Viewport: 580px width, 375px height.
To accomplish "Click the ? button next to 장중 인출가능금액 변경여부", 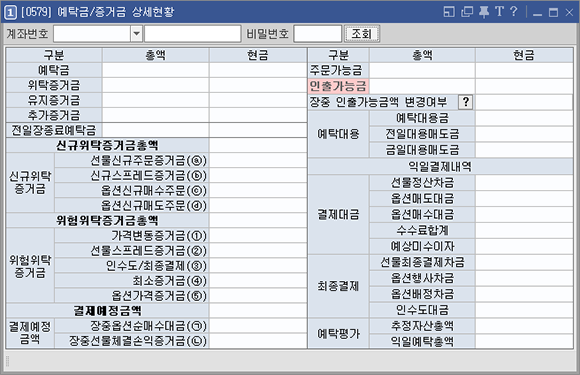I will pyautogui.click(x=466, y=102).
